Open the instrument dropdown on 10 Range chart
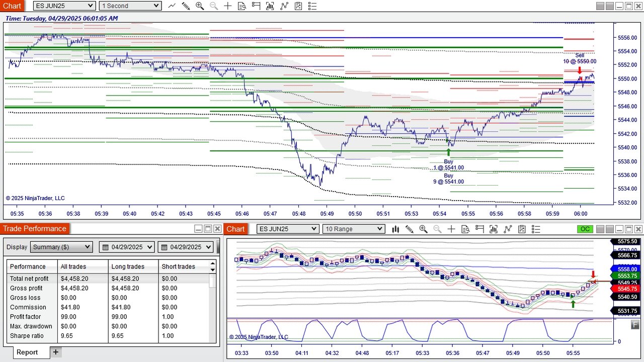Screen dimensions: 644x362 pos(288,229)
